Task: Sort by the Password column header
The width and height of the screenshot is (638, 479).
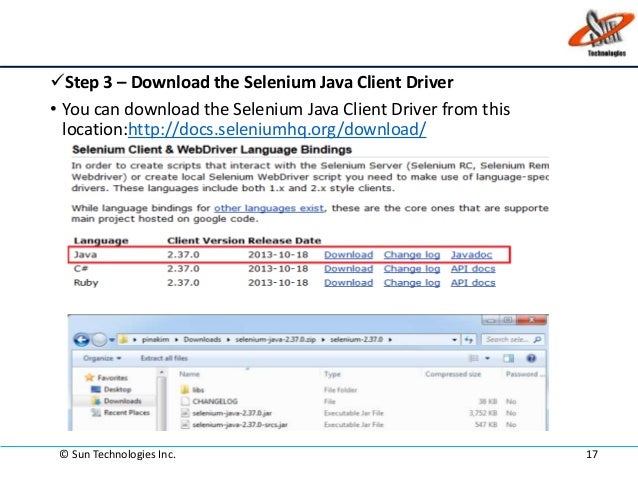Action: coord(523,374)
